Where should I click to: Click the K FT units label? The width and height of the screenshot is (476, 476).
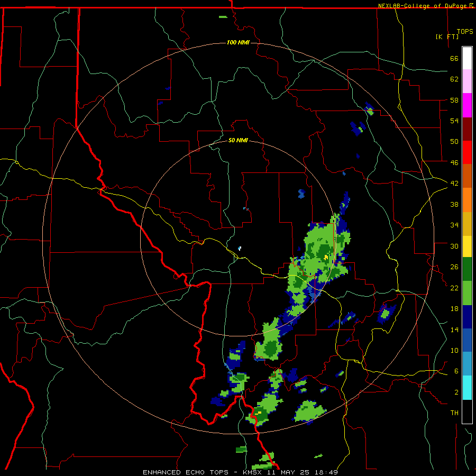tap(447, 36)
